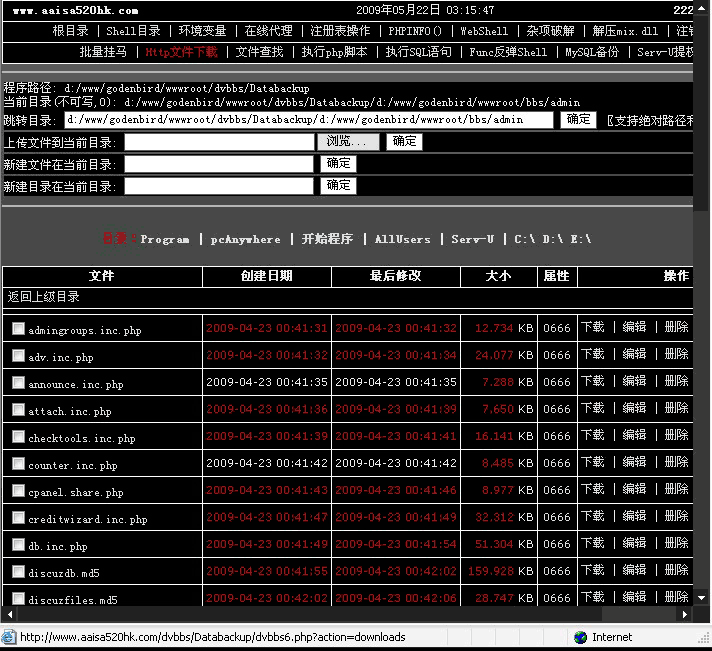Check the creditwizard.inc.php checkbox
The height and width of the screenshot is (651, 712).
coord(18,518)
